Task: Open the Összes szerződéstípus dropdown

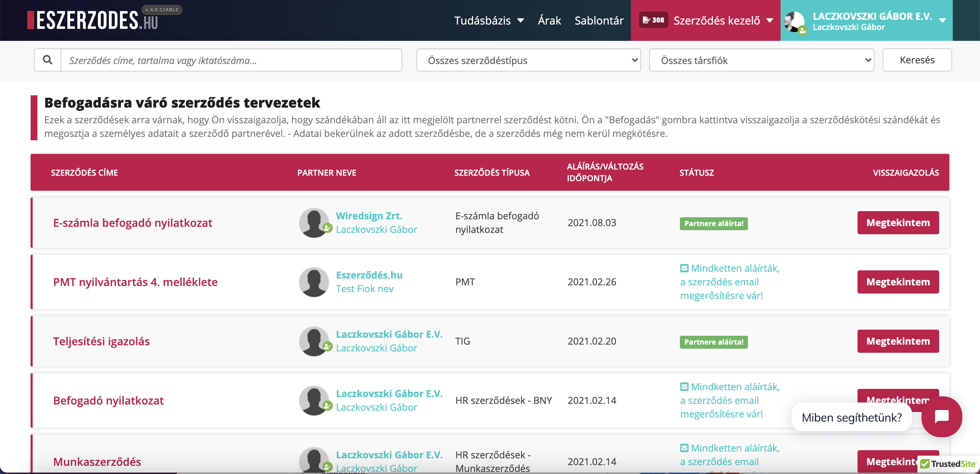Action: point(528,60)
